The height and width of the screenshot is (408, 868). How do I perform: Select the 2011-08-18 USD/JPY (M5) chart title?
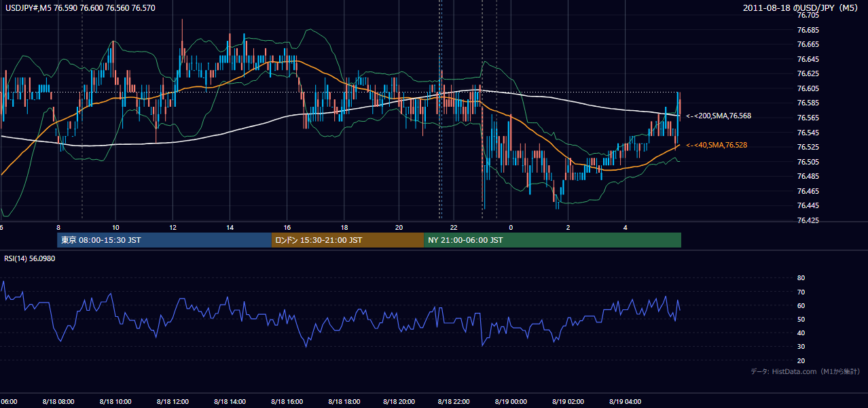(801, 8)
